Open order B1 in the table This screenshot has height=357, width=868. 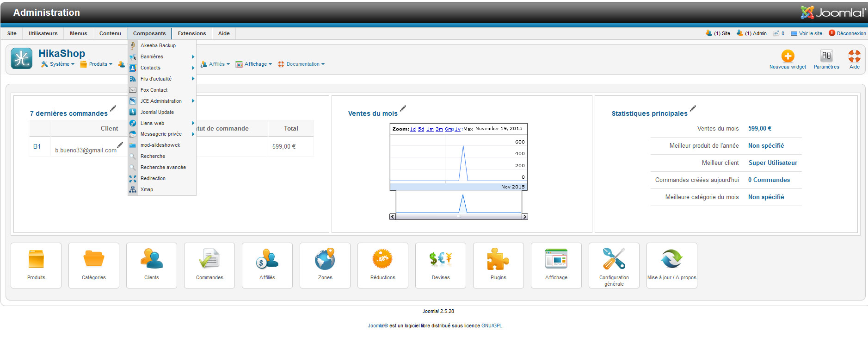tap(37, 146)
